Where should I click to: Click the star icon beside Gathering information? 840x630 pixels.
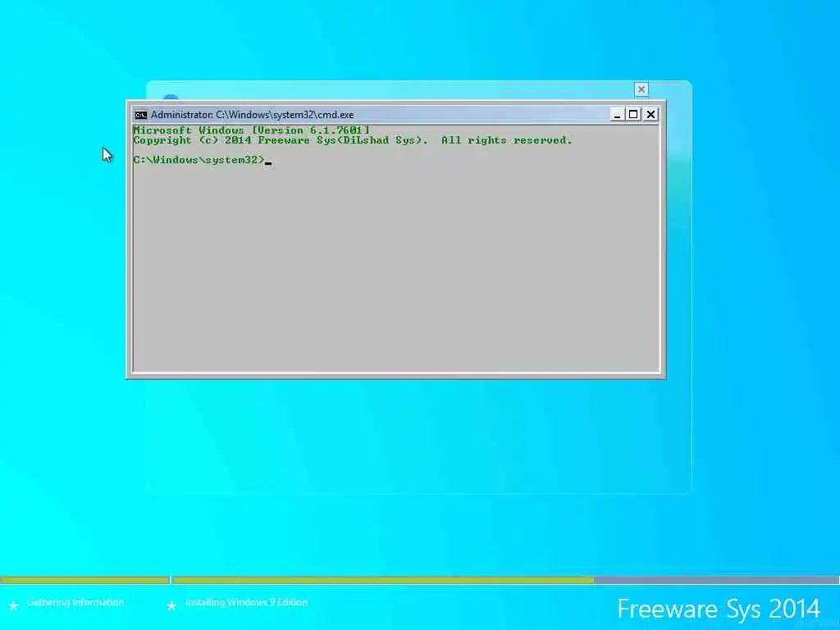click(x=13, y=606)
